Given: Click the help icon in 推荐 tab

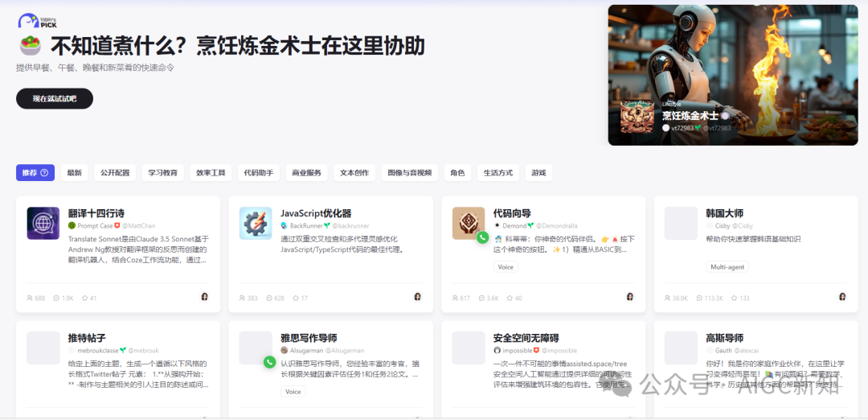Looking at the screenshot, I should (x=44, y=173).
